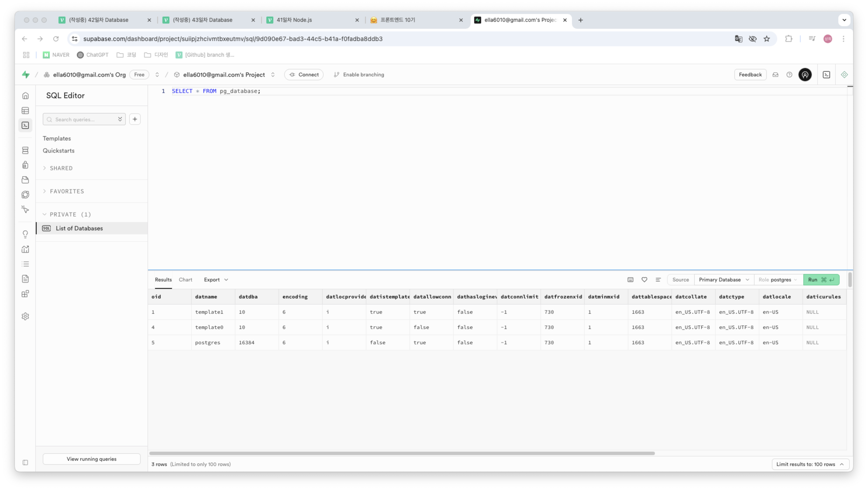
Task: Select the SQL Editor sidebar icon
Action: coord(25,125)
